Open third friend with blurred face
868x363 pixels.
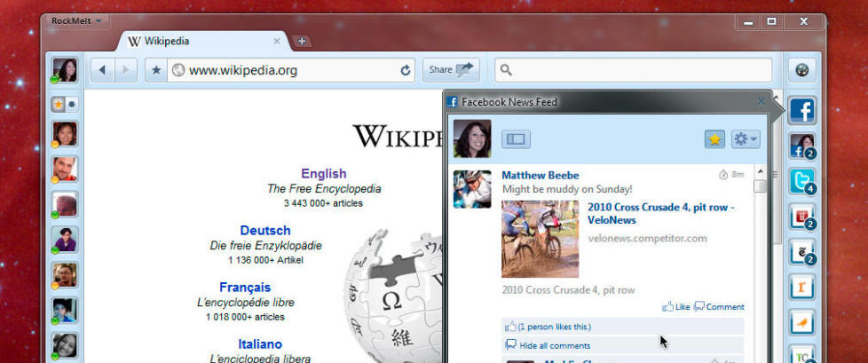(x=65, y=205)
